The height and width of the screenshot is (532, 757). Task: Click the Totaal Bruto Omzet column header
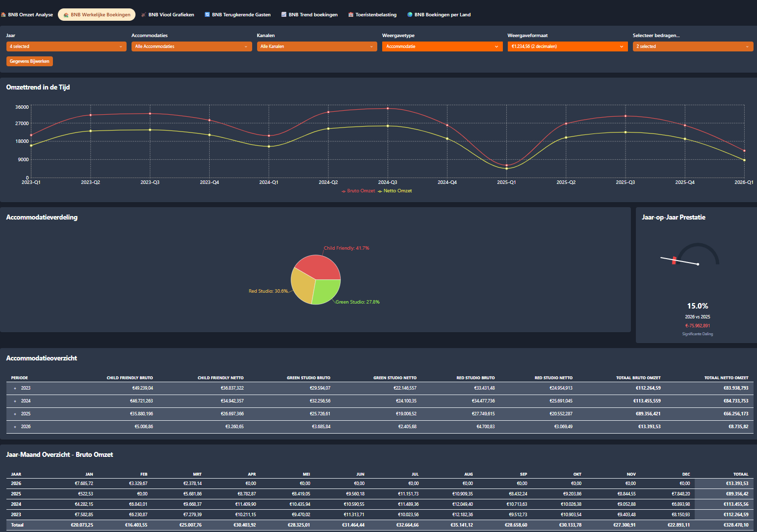[x=638, y=378]
